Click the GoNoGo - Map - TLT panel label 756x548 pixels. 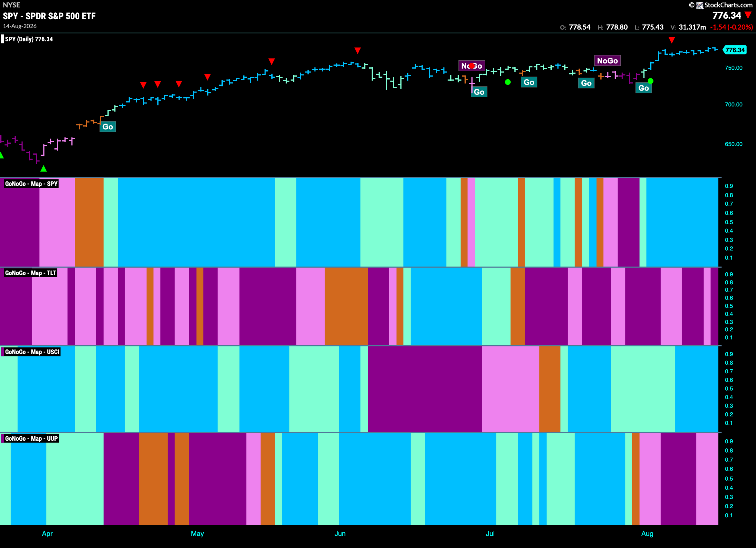click(31, 273)
